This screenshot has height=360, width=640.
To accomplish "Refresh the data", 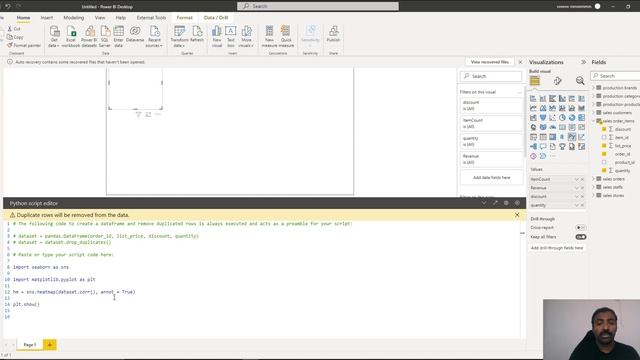I will coord(197,35).
